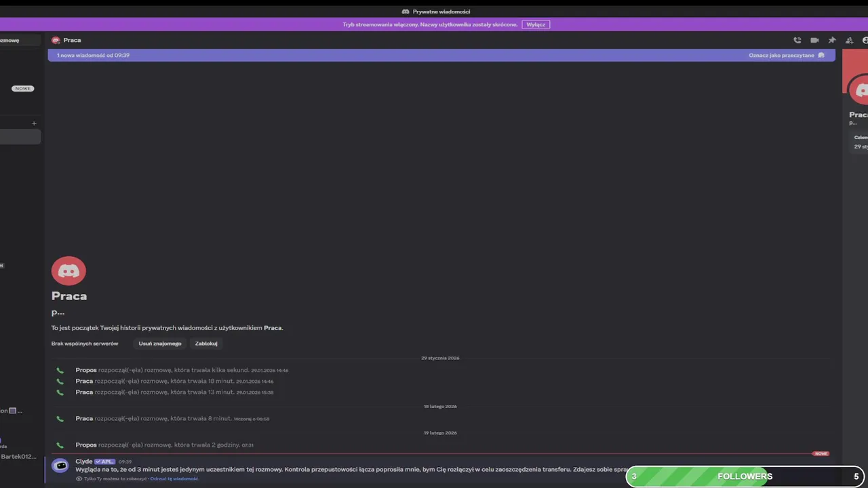Click the Zablokuj button

pyautogui.click(x=206, y=344)
